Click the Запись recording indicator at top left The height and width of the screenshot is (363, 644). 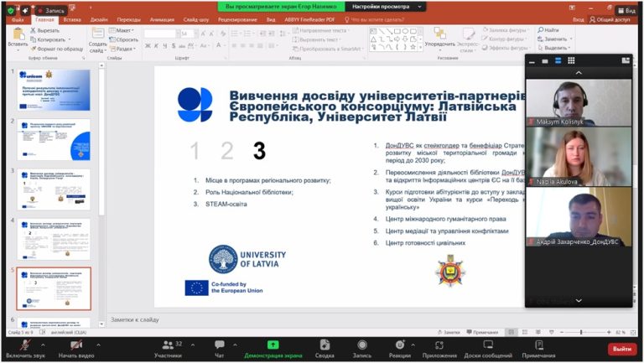click(x=51, y=11)
